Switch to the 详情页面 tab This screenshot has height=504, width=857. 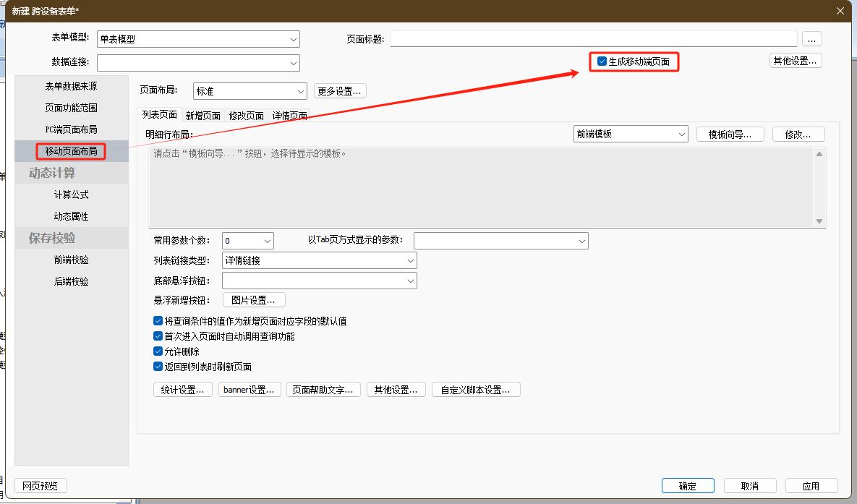tap(289, 115)
